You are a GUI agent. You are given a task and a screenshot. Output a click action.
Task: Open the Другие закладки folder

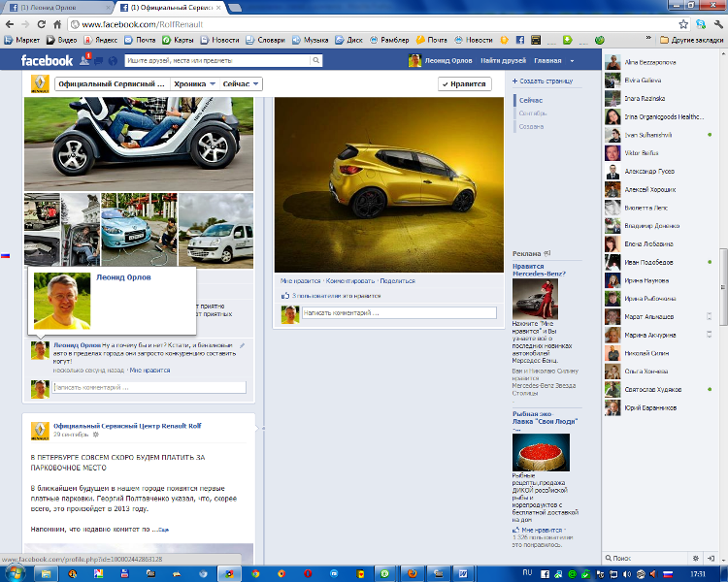[x=691, y=40]
